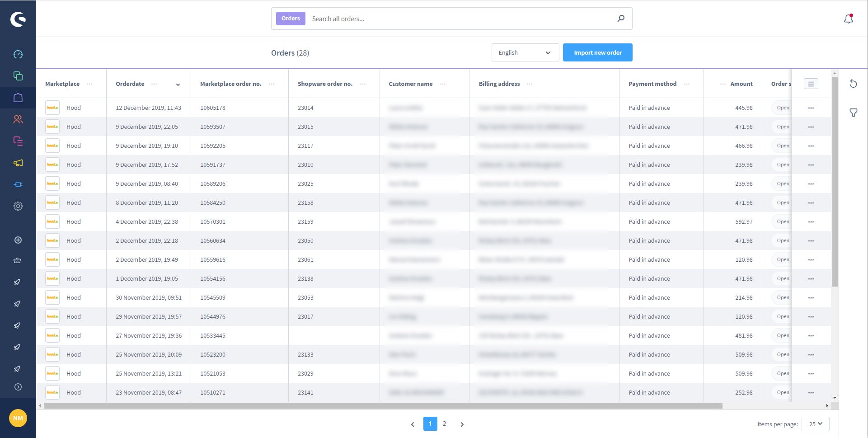Viewport: 868px width, 438px height.
Task: Click the search magnifier icon
Action: [621, 19]
